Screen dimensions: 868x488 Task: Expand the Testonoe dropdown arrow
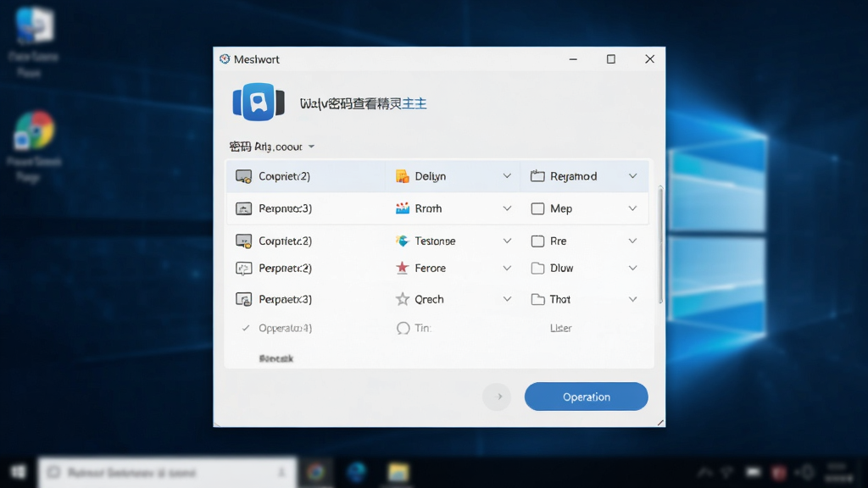(507, 241)
